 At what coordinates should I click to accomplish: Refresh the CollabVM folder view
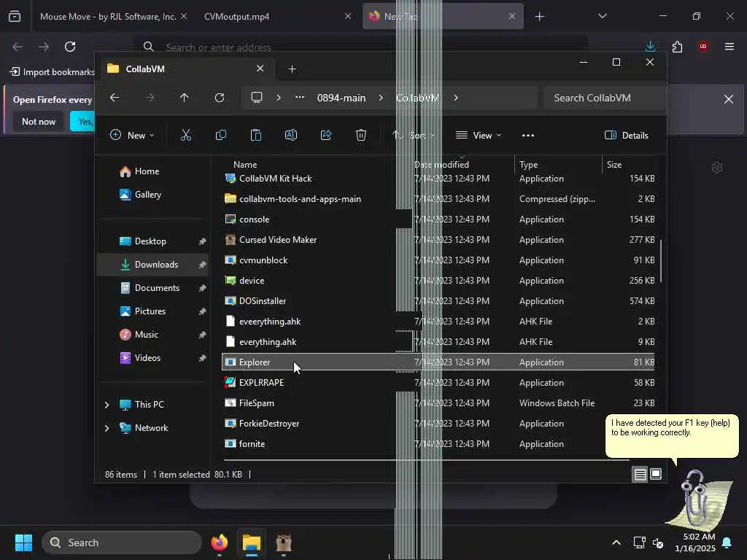(220, 98)
